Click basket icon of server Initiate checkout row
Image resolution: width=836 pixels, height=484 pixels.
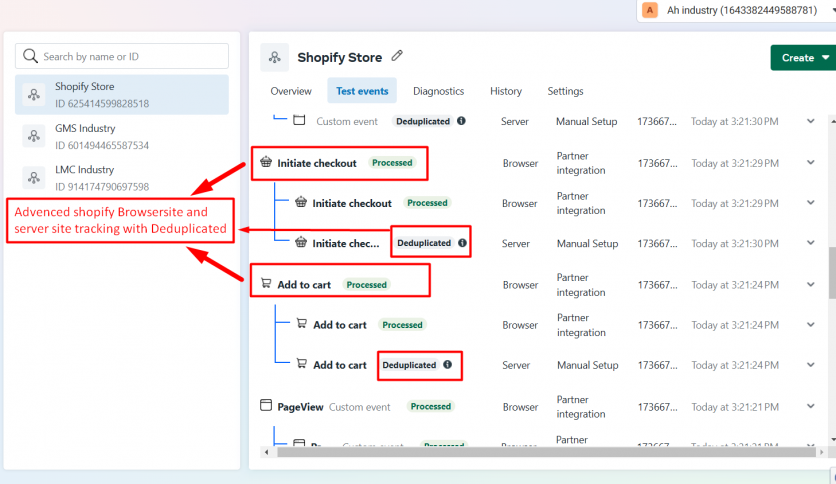301,243
